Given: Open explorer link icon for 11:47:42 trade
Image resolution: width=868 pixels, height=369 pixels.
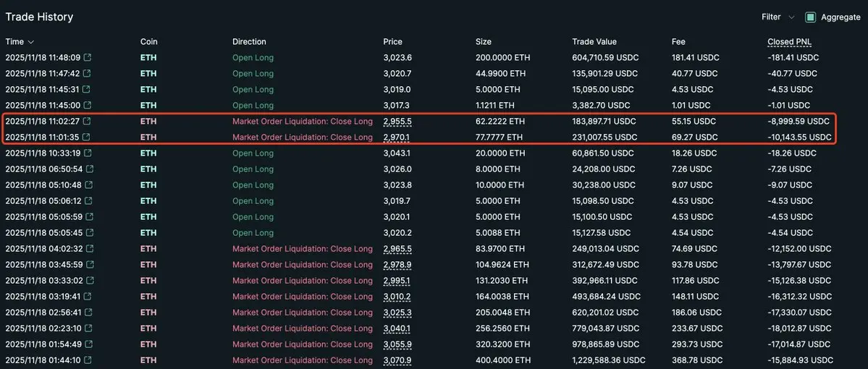Looking at the screenshot, I should coord(86,74).
